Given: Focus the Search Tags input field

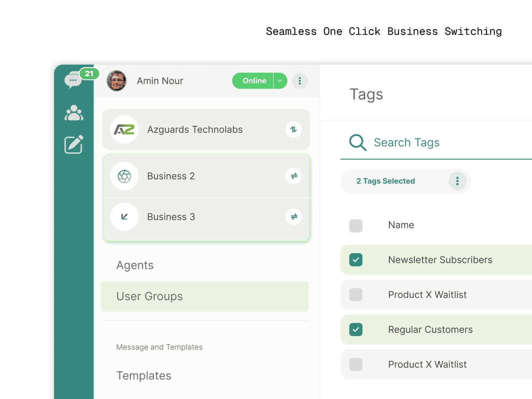Looking at the screenshot, I should point(436,142).
